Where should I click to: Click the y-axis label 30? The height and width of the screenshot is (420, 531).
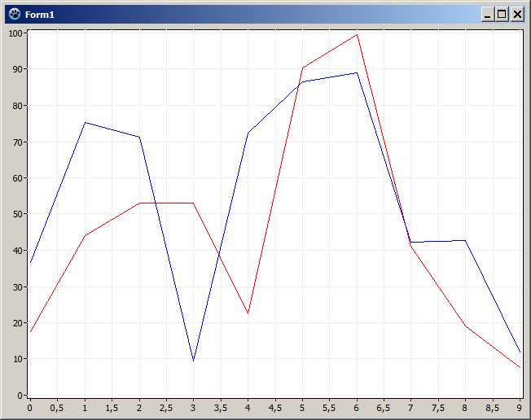17,287
